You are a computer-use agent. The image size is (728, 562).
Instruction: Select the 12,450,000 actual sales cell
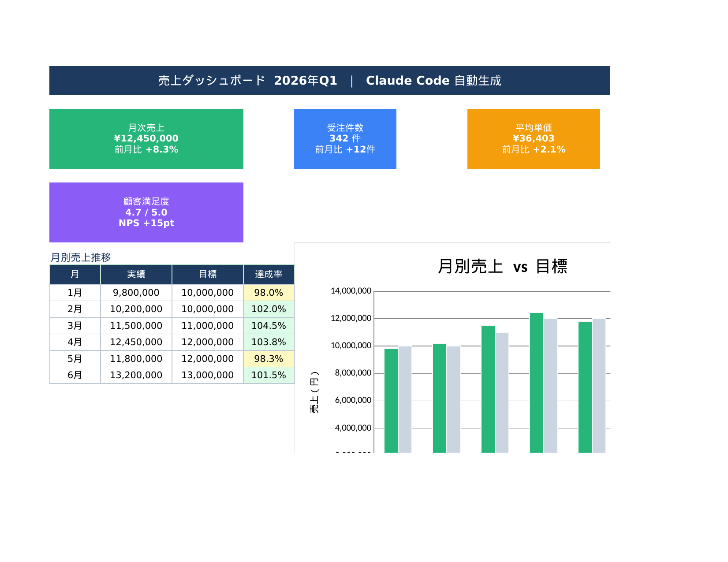[136, 342]
